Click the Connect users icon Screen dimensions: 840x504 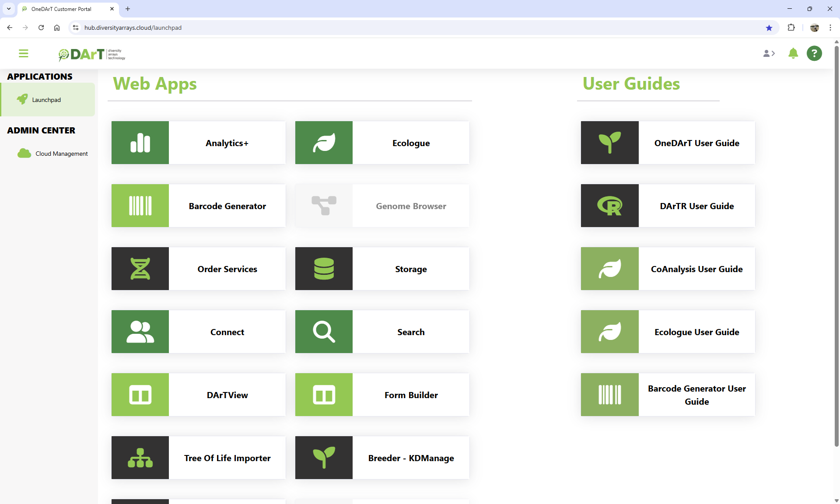click(x=140, y=332)
